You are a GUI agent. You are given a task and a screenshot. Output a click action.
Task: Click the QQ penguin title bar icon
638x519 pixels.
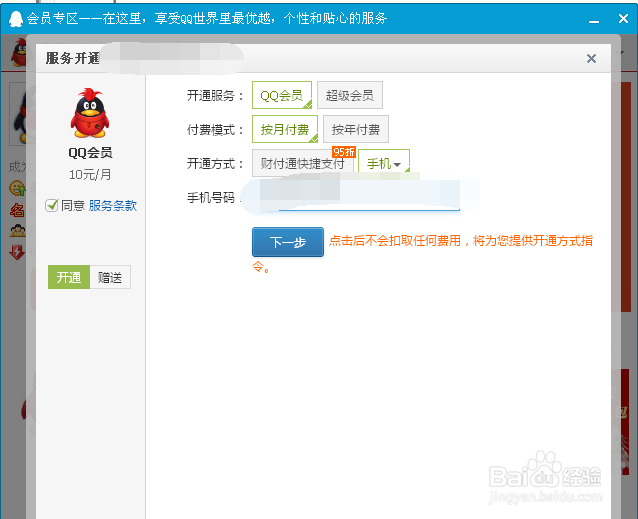click(16, 18)
